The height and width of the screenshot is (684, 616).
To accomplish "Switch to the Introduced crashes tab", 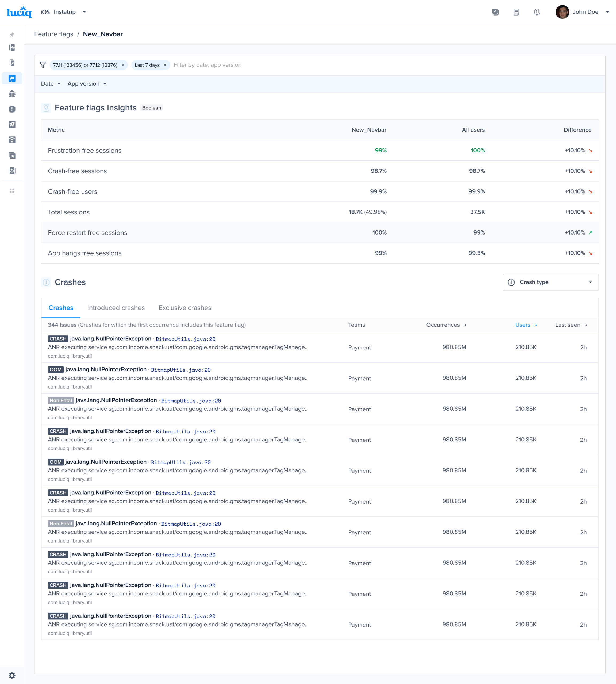I will coord(116,308).
